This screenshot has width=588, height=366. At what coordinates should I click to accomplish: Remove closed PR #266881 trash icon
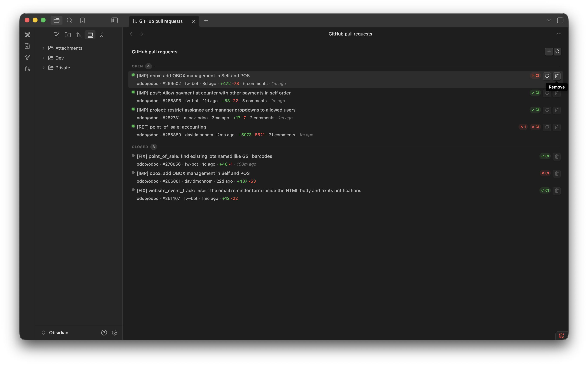[557, 174]
